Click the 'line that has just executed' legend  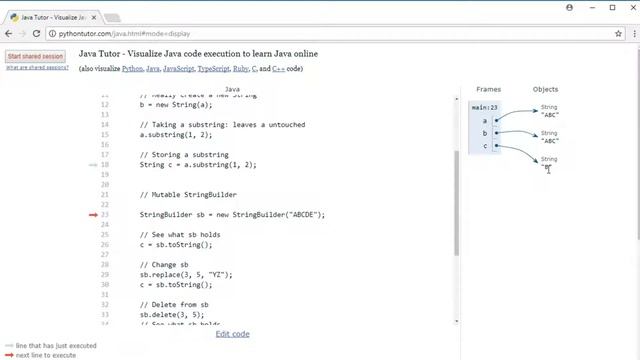[56, 346]
